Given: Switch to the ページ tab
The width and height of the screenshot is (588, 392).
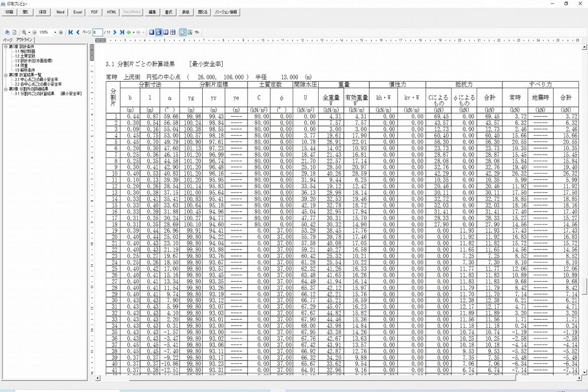Looking at the screenshot, I should (x=8, y=40).
